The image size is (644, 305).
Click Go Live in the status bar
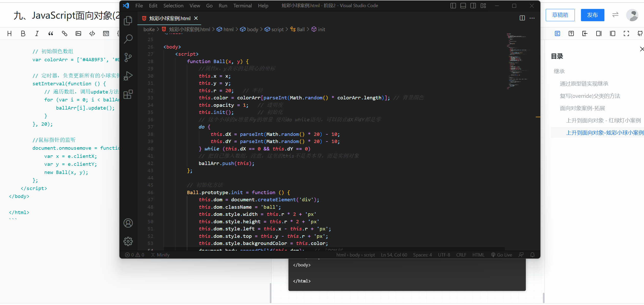coord(502,255)
